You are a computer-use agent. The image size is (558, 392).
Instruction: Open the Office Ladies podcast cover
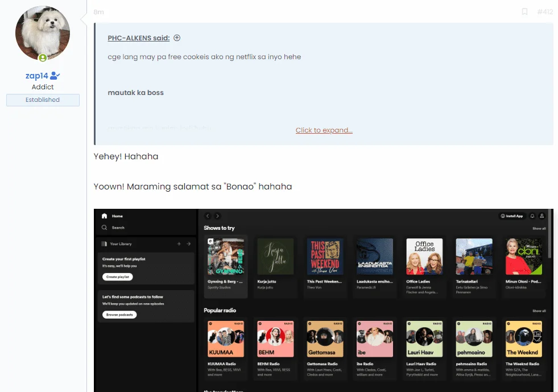[424, 257]
